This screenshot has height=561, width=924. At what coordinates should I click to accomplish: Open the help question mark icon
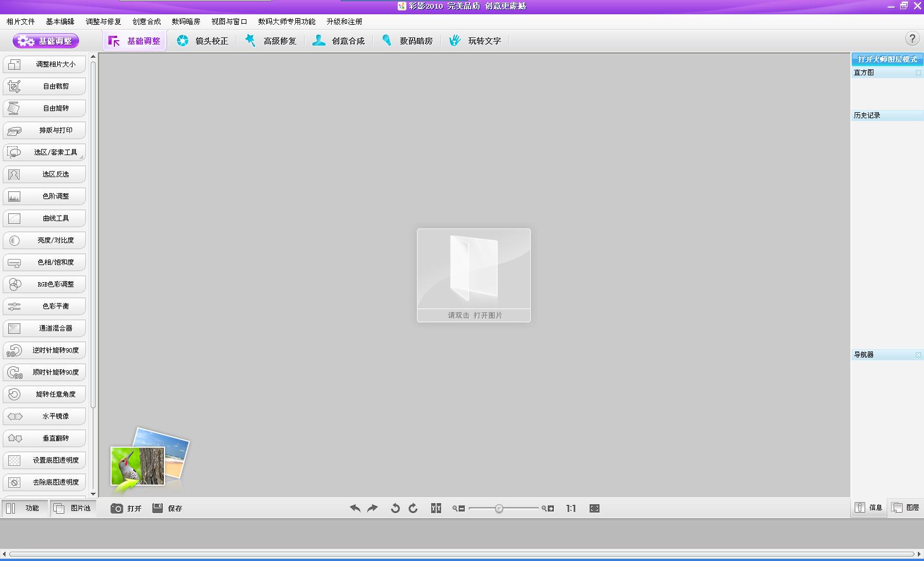[912, 38]
